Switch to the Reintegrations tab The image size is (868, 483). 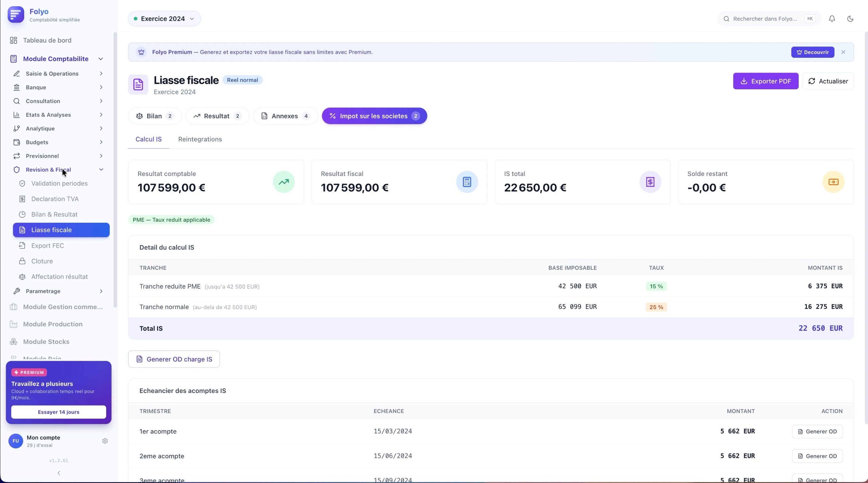(200, 139)
